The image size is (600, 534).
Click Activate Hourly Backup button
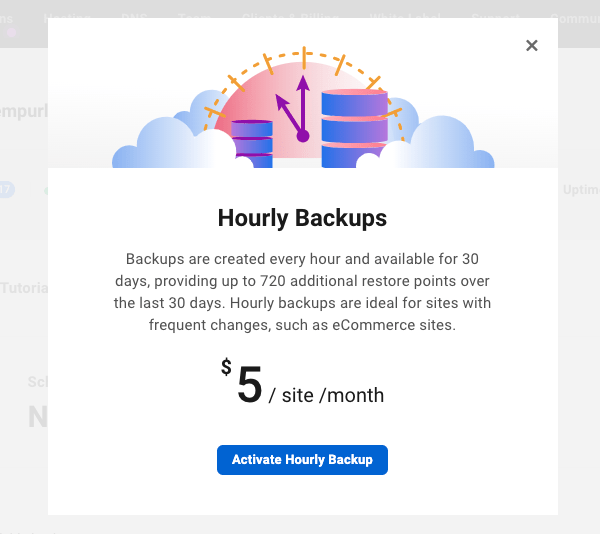point(302,460)
